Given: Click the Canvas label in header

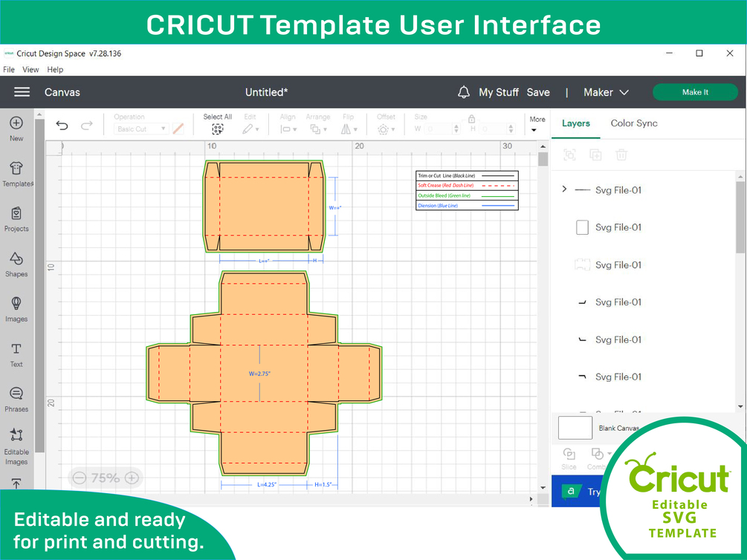Looking at the screenshot, I should pos(62,92).
